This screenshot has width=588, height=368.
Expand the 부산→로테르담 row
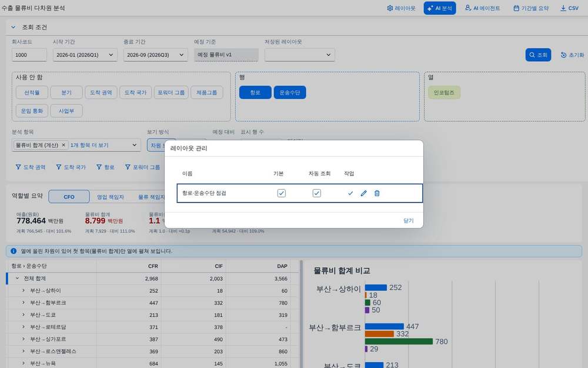click(24, 327)
